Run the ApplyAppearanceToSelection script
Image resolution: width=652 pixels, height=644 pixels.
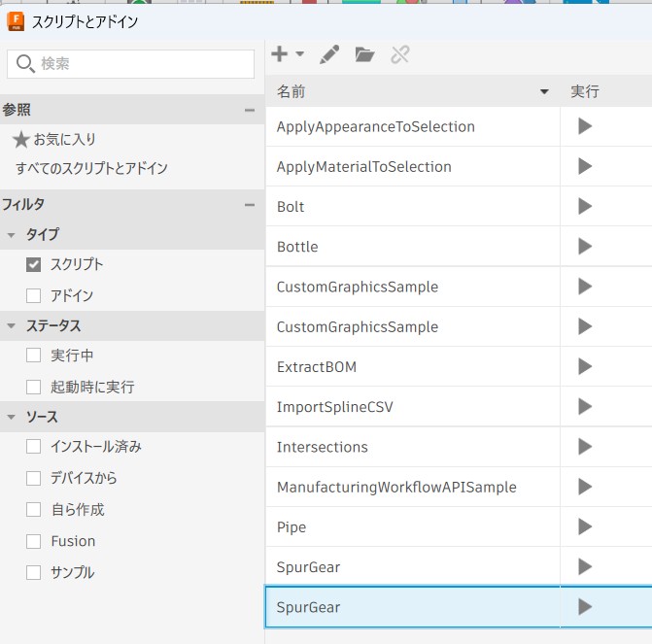[x=585, y=126]
